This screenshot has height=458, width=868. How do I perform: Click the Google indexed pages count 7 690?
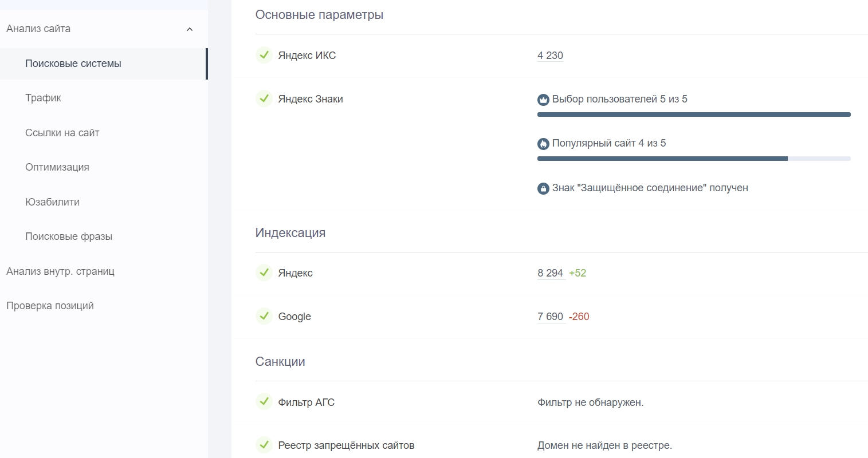click(x=550, y=317)
